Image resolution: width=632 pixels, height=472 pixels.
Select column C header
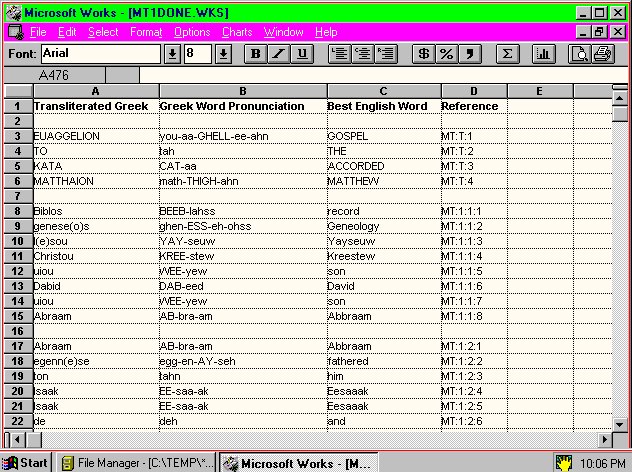pos(384,91)
